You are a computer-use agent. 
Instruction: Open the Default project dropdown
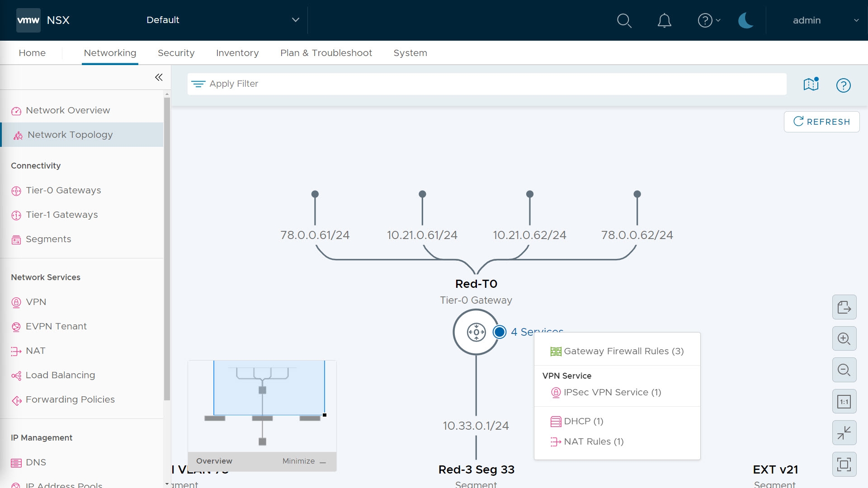coord(222,20)
